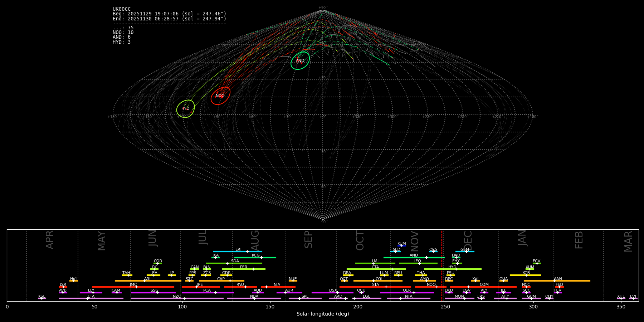Click the XHE shower marker near March
Viewport: 644px width, 322px height.
pos(621,298)
